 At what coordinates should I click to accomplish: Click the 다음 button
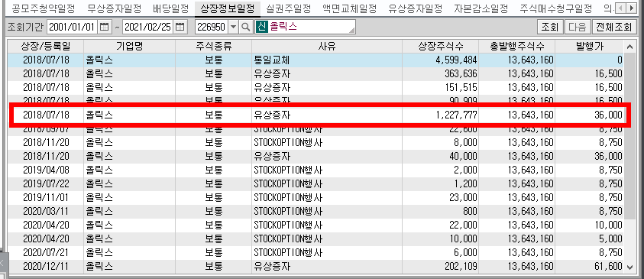pyautogui.click(x=578, y=28)
